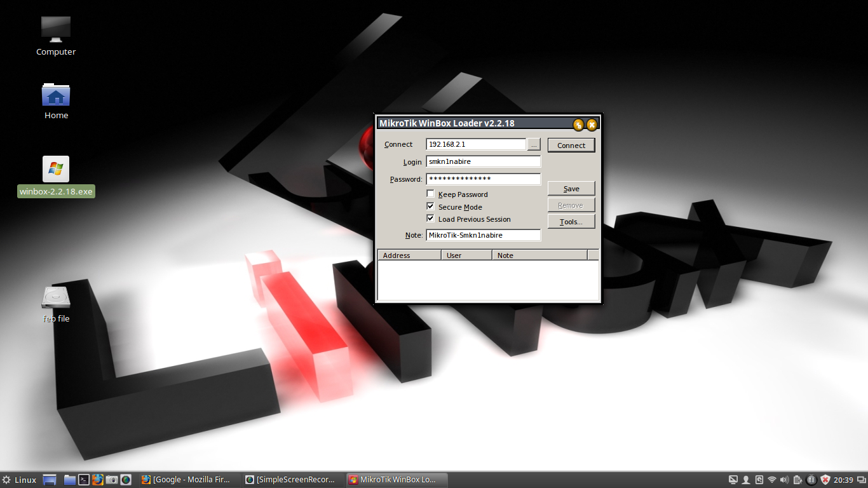Click the greyed Remove button
The image size is (868, 488).
(x=571, y=205)
